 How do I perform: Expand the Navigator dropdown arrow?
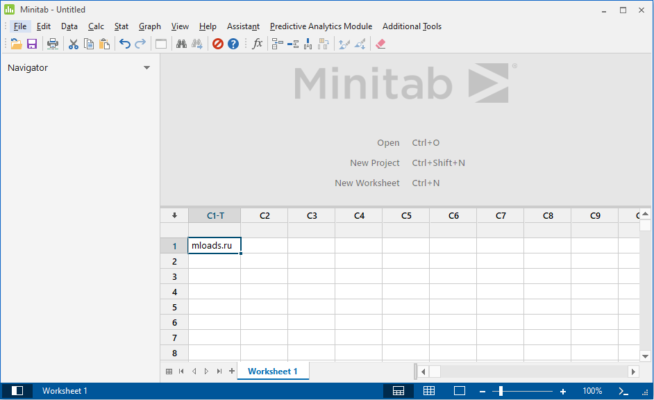[147, 68]
